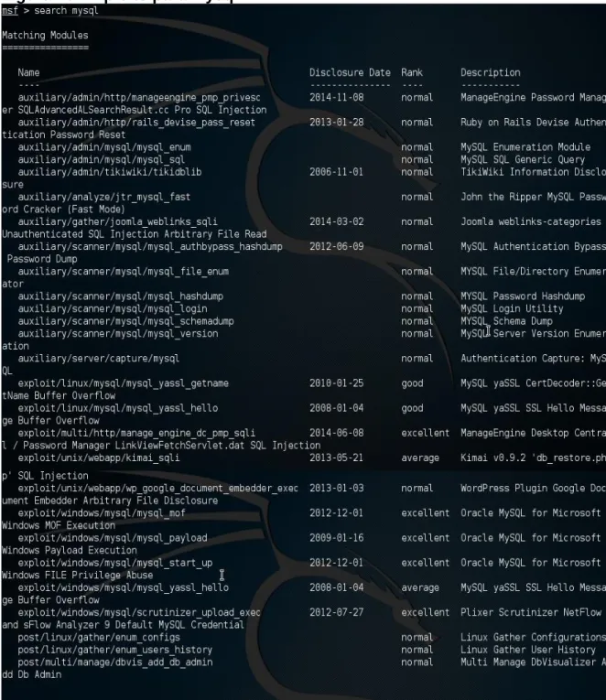Screen dimensions: 606x700
Task: Click 'good' rank of mysql_yassl_getname
Action: 412,384
